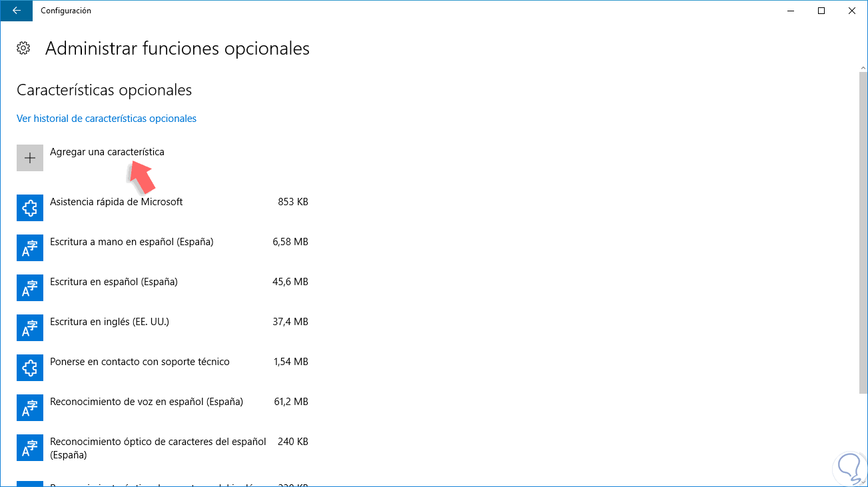Select Escritura en inglés (EE. UU.) entry
This screenshot has height=487, width=868.
pos(110,322)
